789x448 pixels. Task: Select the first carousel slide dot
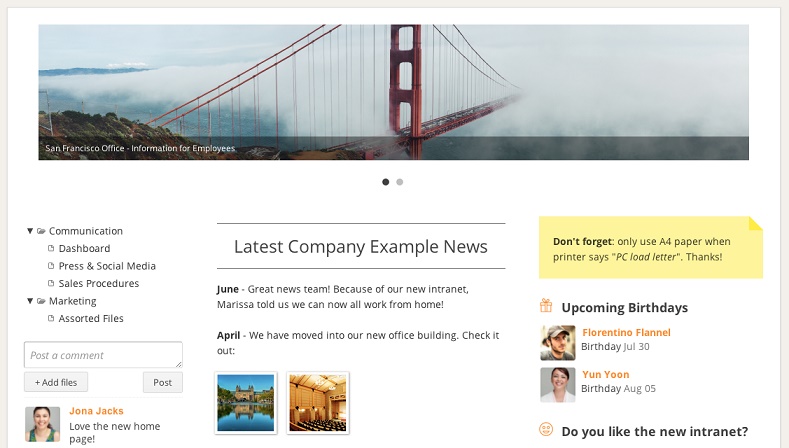(386, 182)
